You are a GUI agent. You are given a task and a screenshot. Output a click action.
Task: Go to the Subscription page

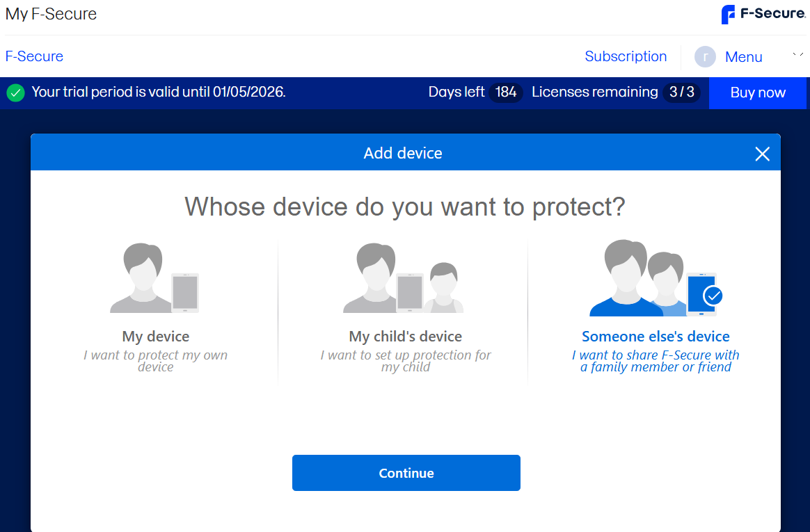pos(626,56)
